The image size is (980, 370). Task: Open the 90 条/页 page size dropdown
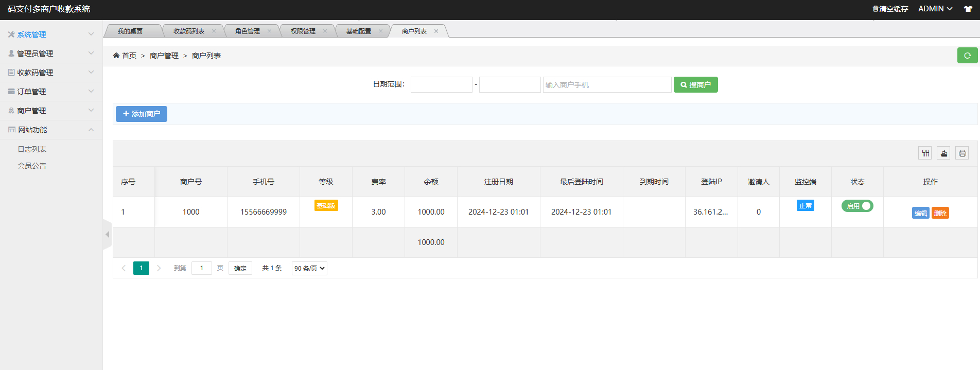[x=309, y=268]
